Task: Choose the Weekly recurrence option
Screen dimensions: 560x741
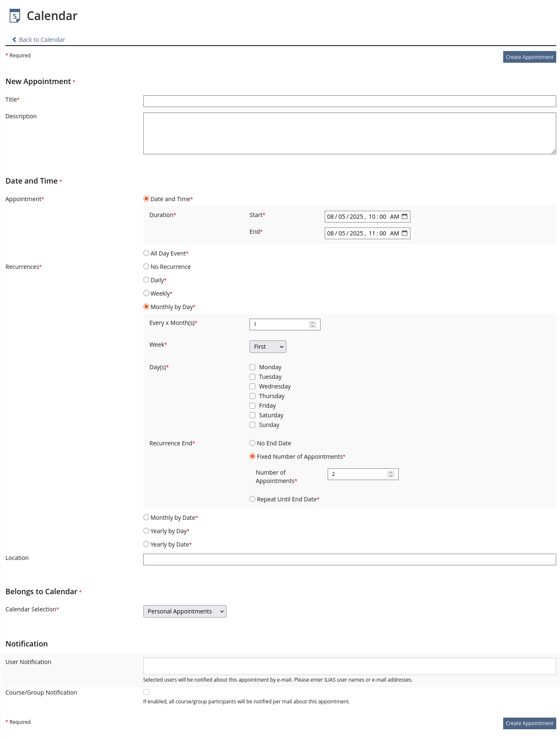Action: click(146, 294)
